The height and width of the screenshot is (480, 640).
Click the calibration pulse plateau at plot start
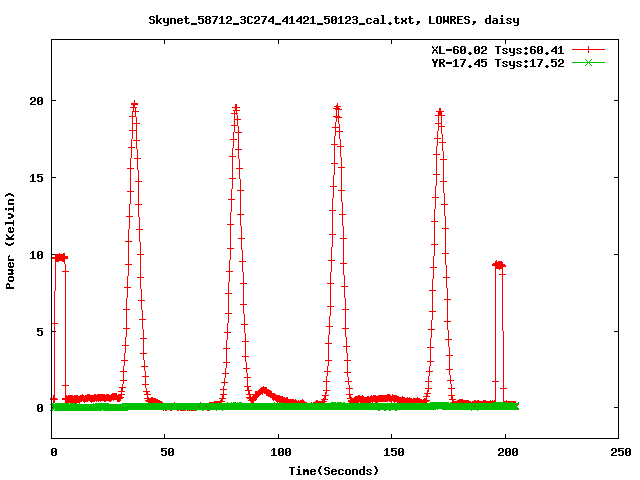click(60, 257)
